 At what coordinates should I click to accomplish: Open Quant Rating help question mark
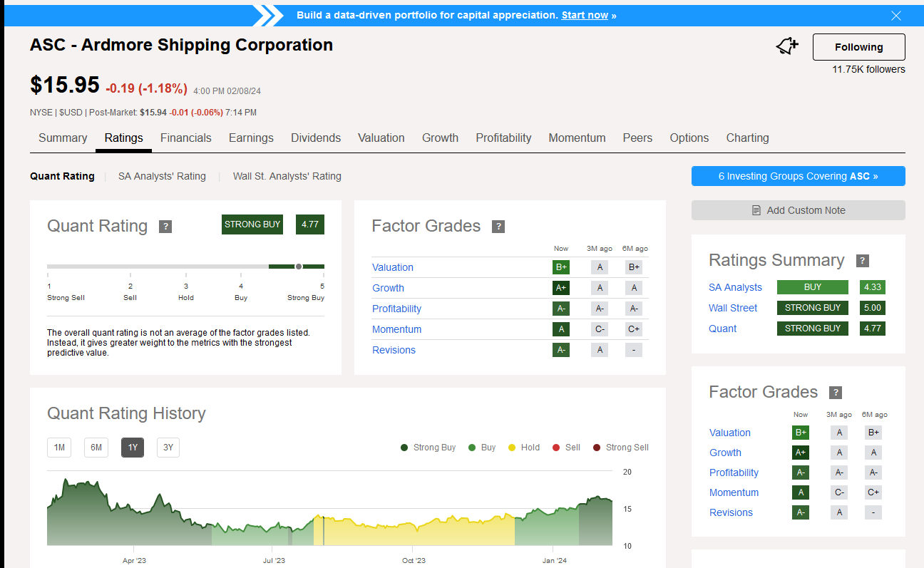165,227
